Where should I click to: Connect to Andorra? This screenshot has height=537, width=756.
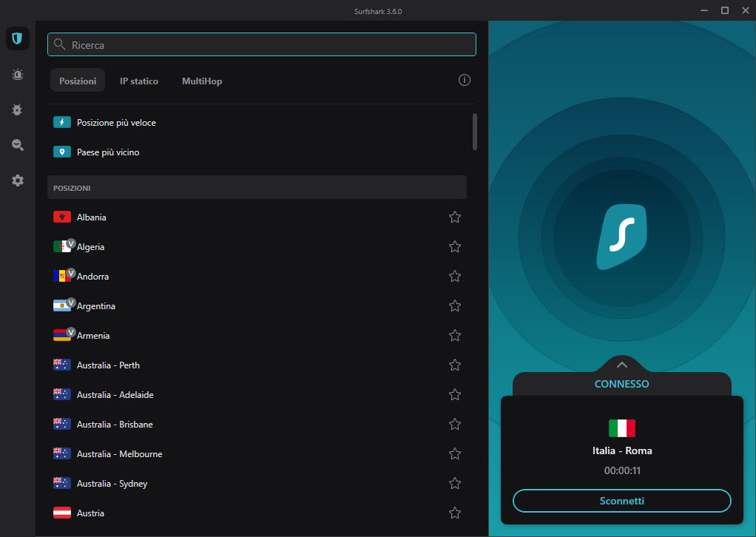pos(257,276)
